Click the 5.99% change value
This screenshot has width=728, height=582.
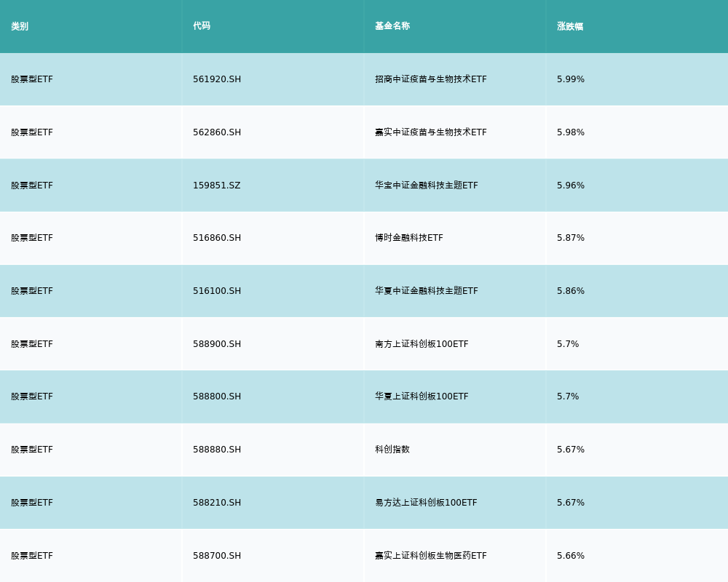click(x=571, y=79)
